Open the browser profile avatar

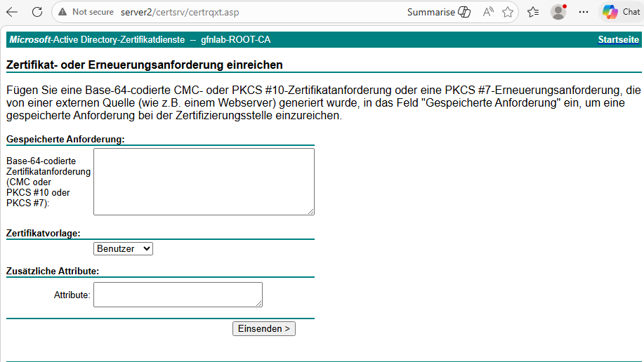[558, 12]
